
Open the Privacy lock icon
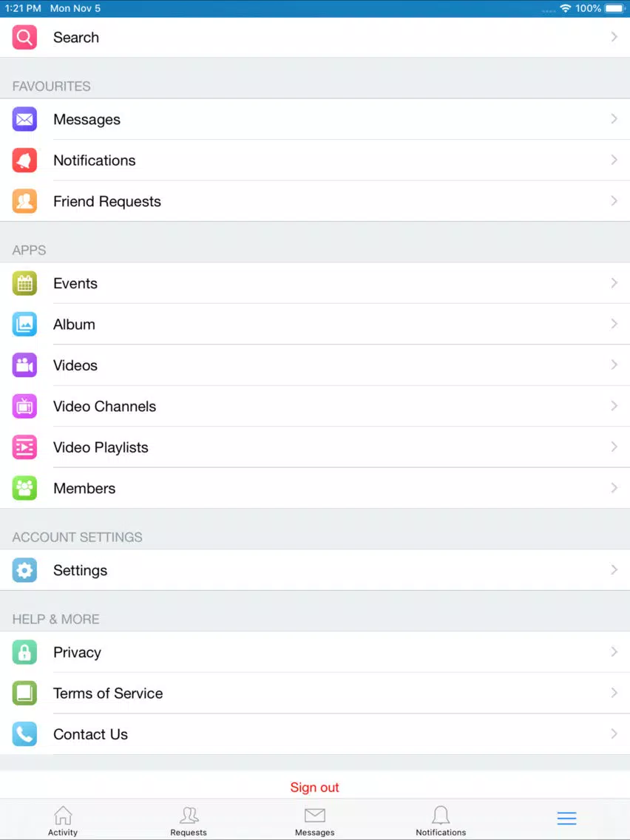click(24, 652)
